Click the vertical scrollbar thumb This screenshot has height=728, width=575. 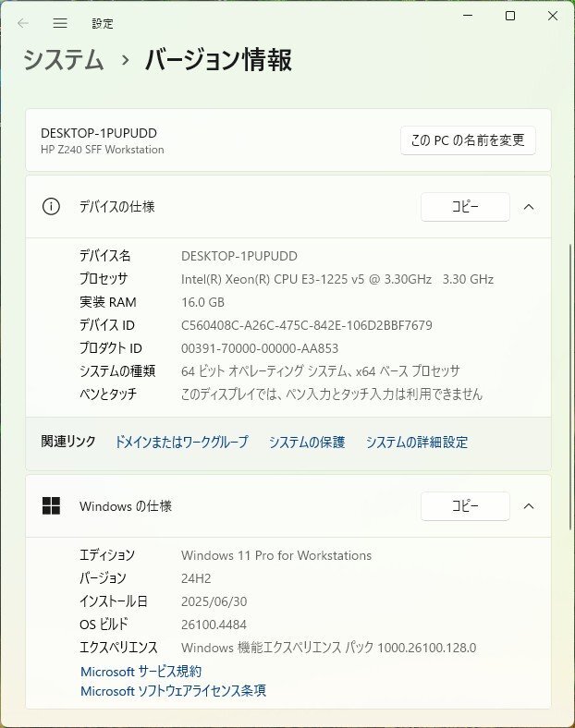(x=570, y=386)
